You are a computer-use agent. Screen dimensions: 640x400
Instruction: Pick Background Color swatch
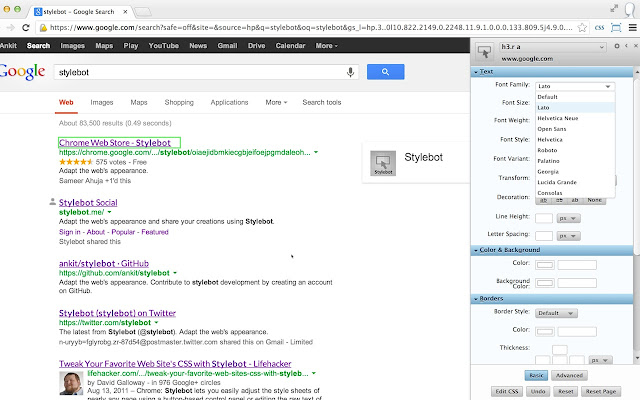(545, 283)
